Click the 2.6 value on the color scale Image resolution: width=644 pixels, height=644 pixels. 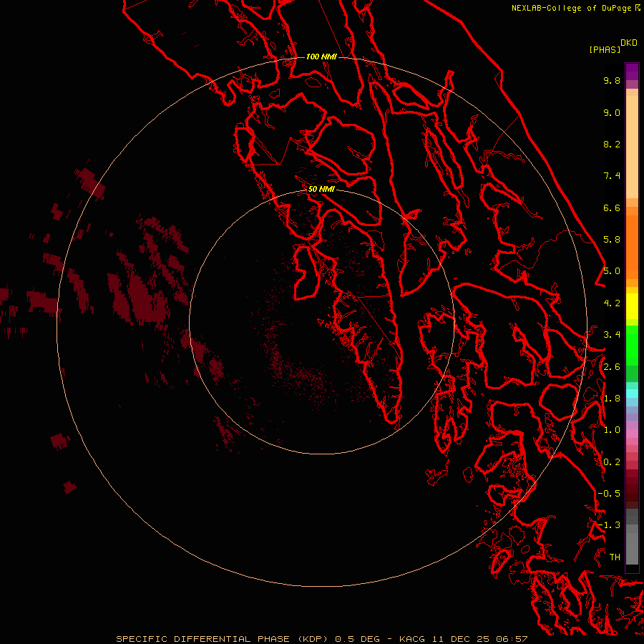(612, 367)
